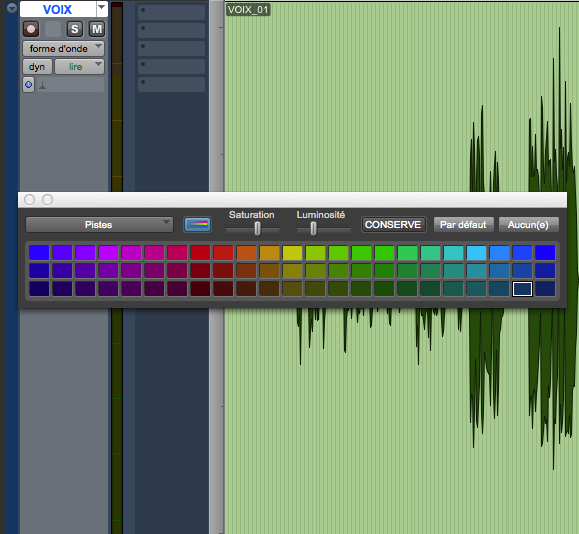Viewport: 579px width, 534px height.
Task: Collapse the track list arrow icon
Action: [x=12, y=7]
